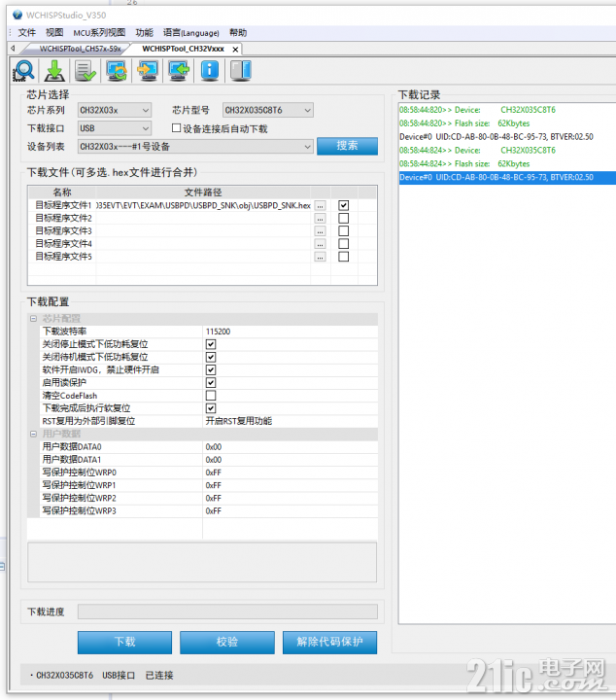Click the verify document checkmark toolbar icon

[x=86, y=71]
